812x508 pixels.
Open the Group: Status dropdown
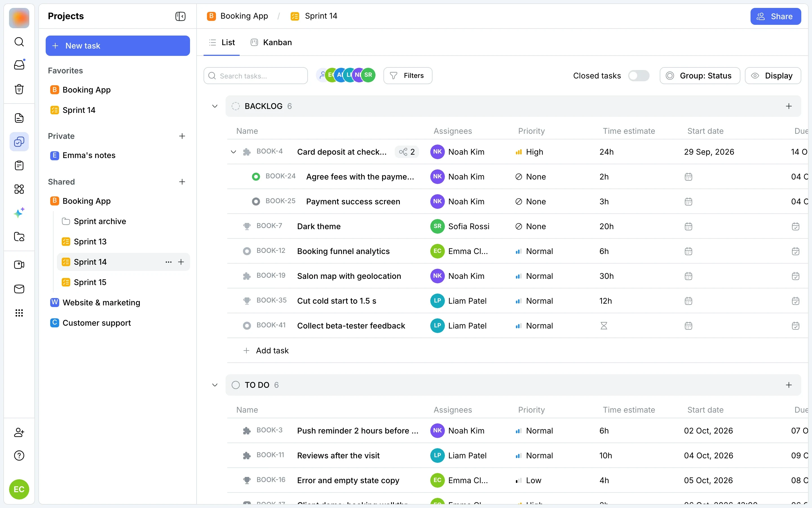(x=700, y=76)
